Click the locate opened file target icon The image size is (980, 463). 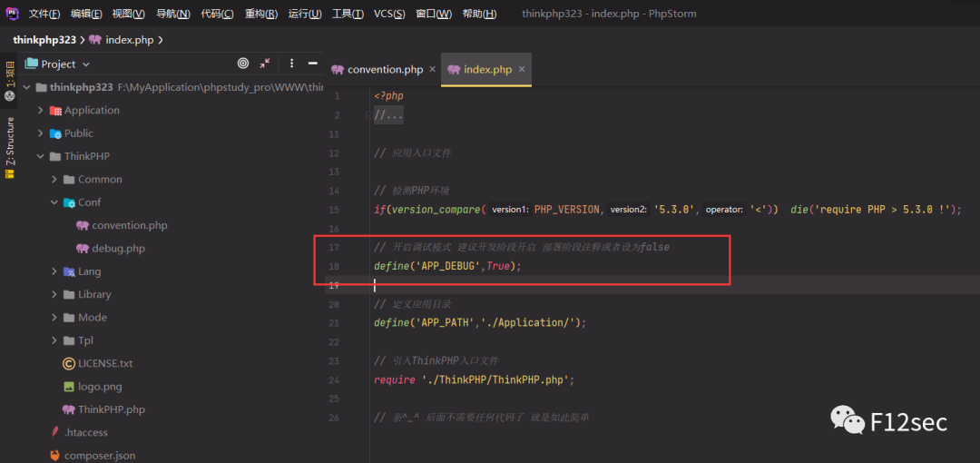[x=243, y=64]
